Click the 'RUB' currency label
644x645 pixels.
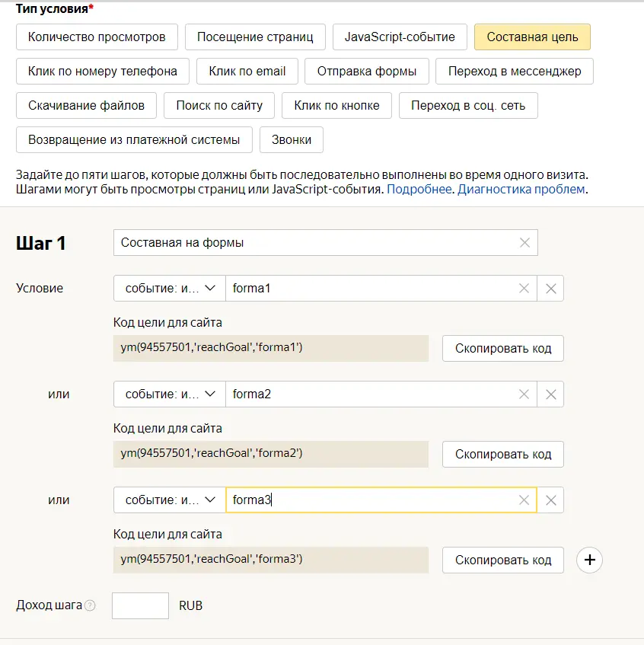pos(191,605)
